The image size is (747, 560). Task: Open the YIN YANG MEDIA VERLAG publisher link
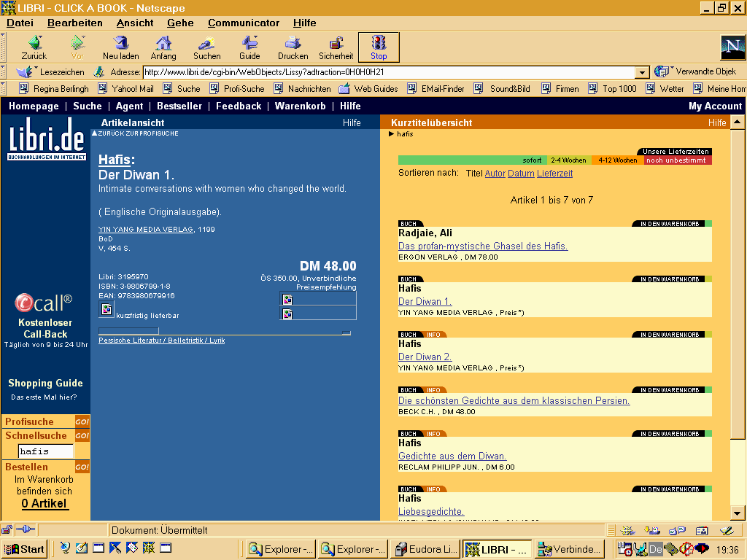pos(146,229)
